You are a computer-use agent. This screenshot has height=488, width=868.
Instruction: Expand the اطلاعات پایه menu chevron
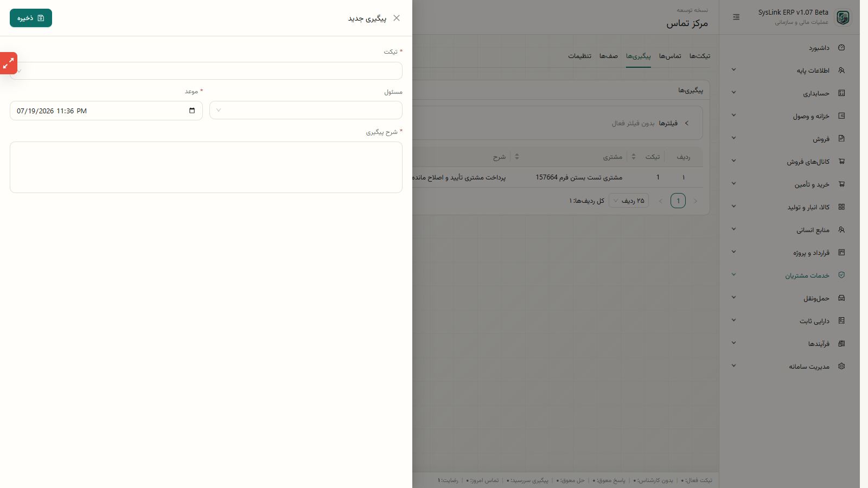(x=733, y=70)
